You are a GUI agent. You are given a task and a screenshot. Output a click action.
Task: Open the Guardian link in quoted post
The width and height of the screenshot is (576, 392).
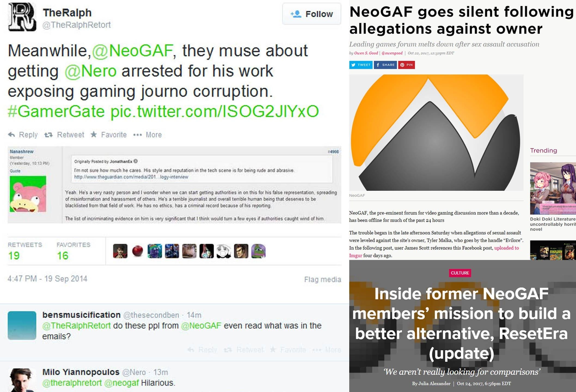point(131,177)
